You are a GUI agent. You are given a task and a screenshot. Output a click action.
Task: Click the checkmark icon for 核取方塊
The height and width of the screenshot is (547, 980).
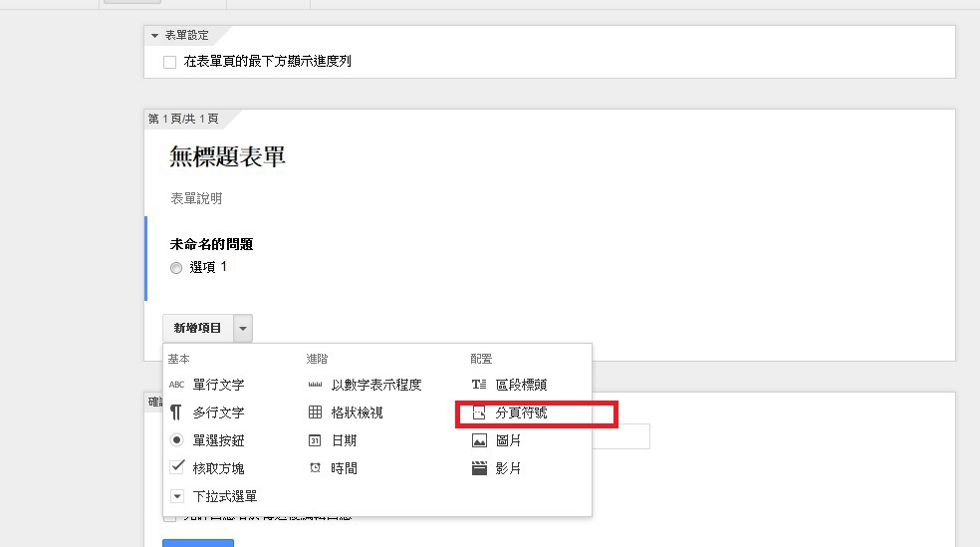tap(177, 466)
